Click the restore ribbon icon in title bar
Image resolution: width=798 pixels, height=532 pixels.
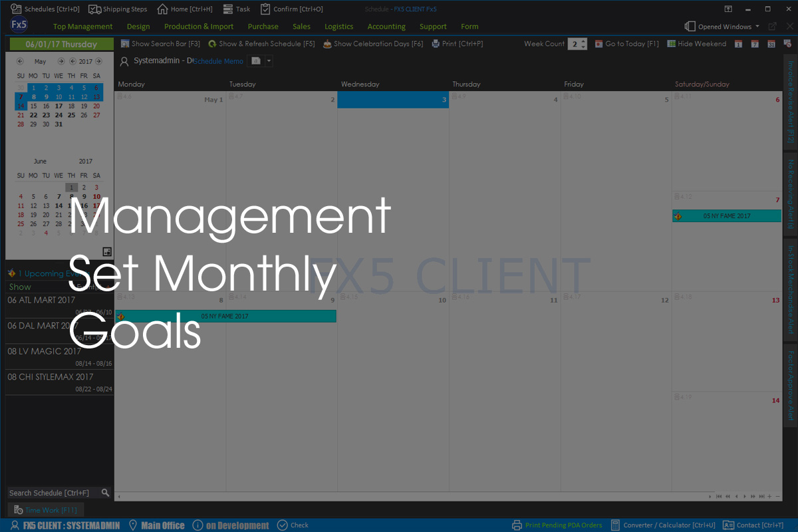728,9
